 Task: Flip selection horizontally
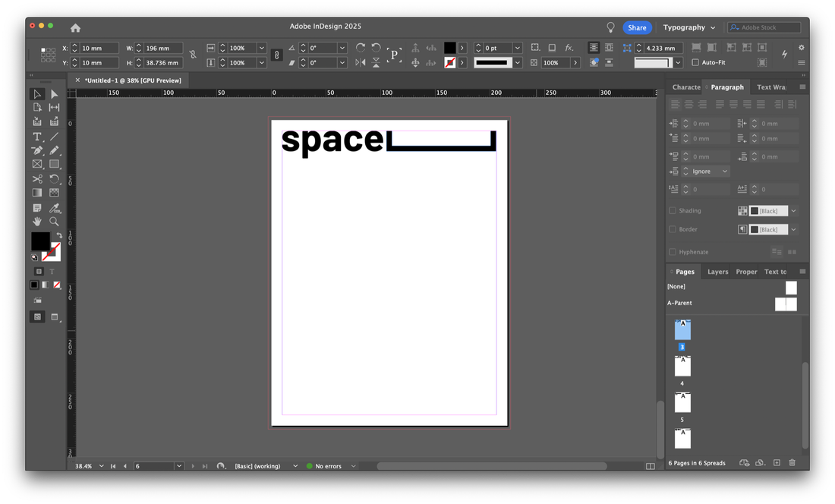tap(361, 63)
